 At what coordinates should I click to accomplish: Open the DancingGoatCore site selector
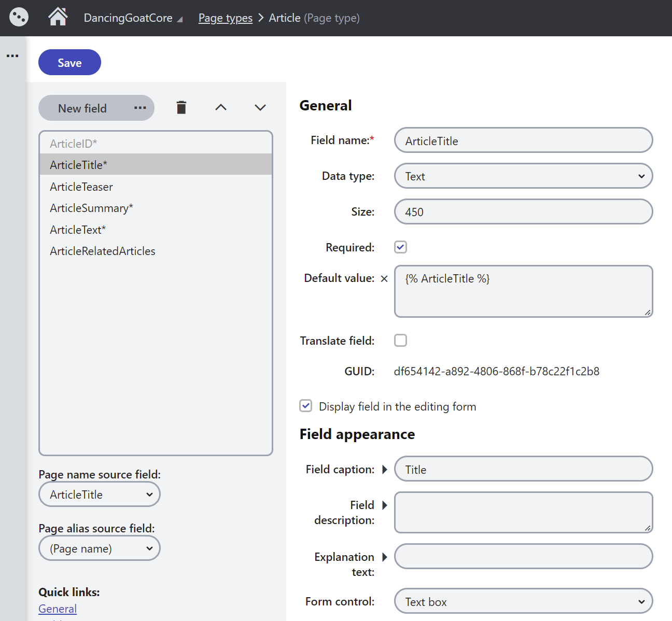click(133, 18)
